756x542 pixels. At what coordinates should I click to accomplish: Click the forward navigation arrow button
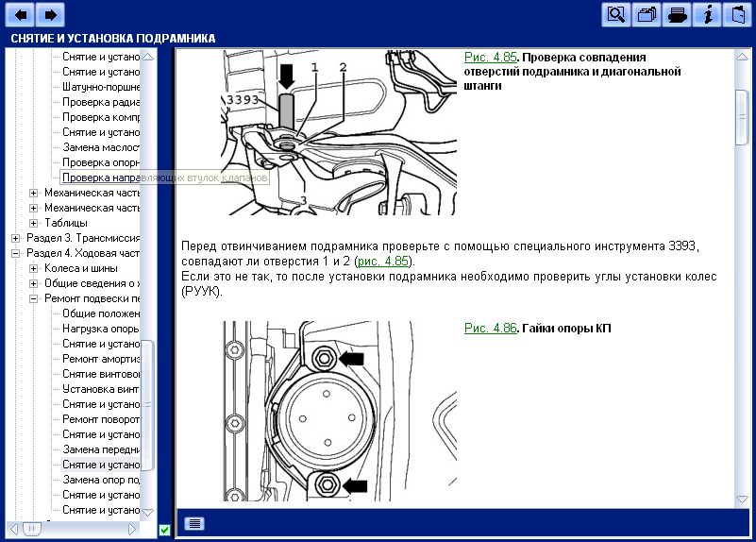(x=51, y=14)
